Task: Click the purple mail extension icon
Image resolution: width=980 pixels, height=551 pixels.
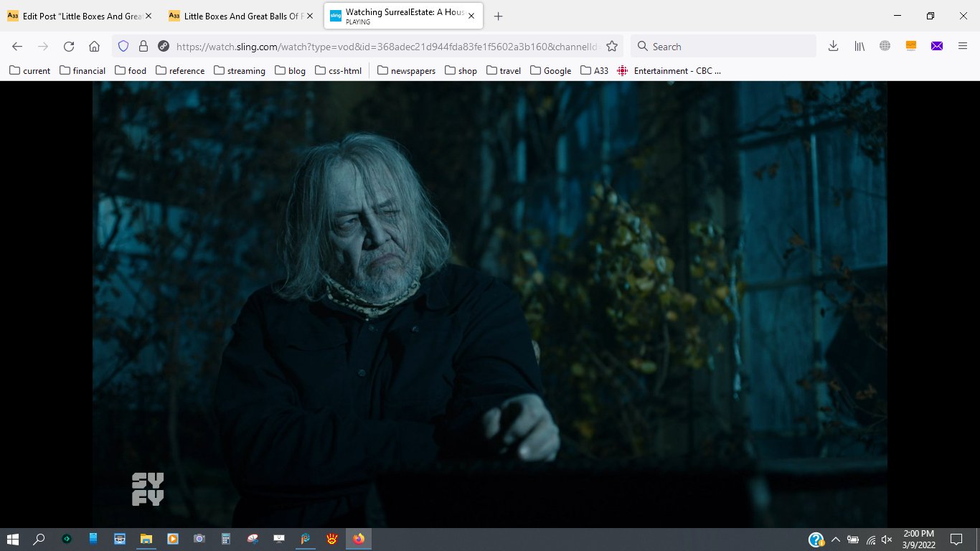Action: [937, 47]
